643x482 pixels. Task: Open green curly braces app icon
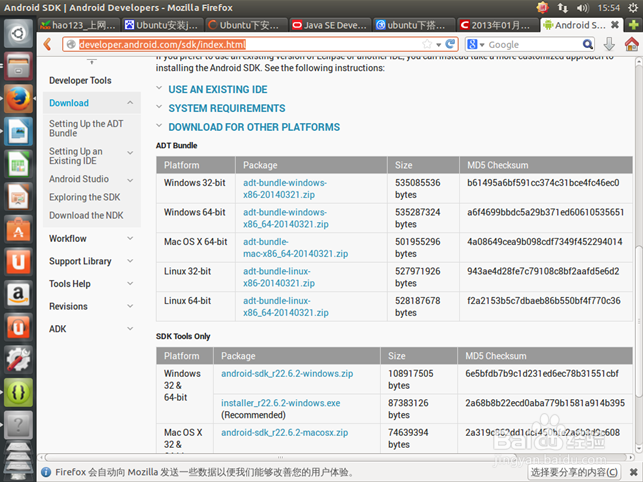coord(18,393)
